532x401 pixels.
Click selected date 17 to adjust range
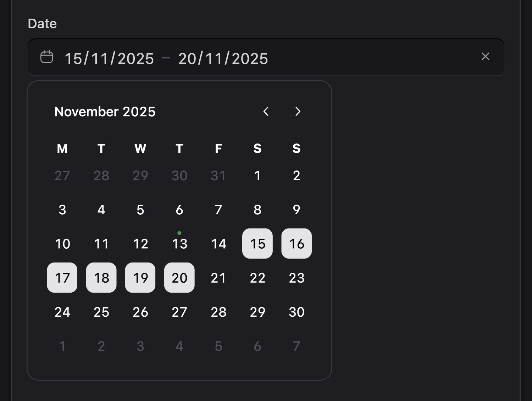[62, 278]
